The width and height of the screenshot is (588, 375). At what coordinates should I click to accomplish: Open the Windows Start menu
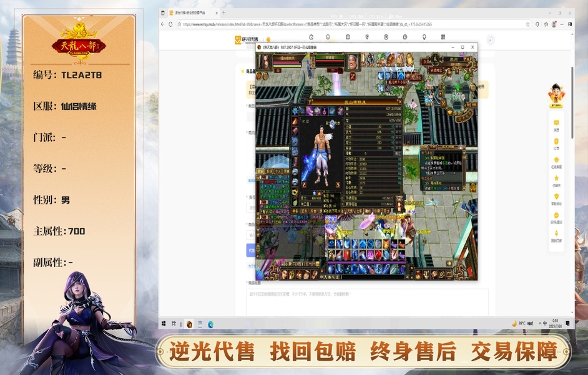point(164,324)
